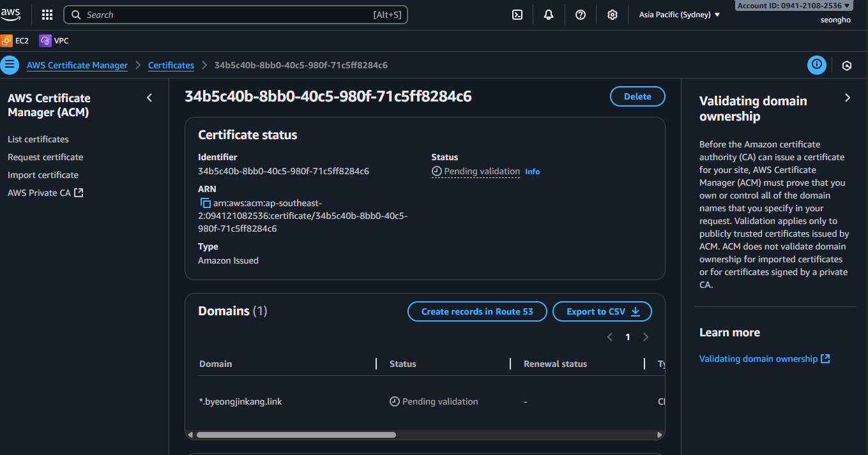868x455 pixels.
Task: Click the Domains table horizontal scrollbar
Action: coord(296,435)
